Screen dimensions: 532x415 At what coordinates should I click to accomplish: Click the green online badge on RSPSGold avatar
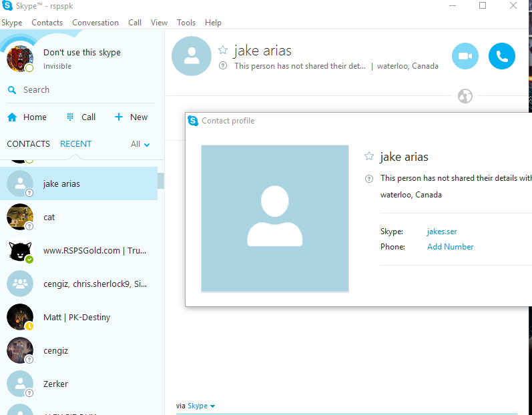point(29,260)
